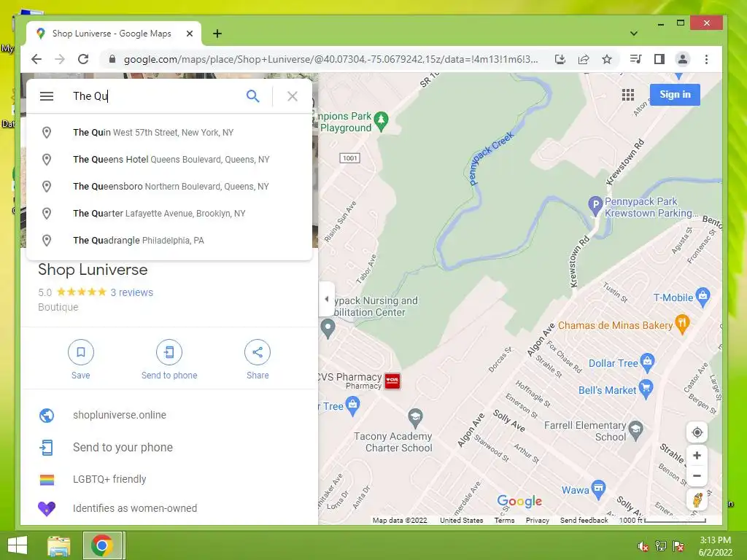Image resolution: width=747 pixels, height=560 pixels.
Task: Click Chamas de Minas Bakery marker
Action: (x=682, y=324)
